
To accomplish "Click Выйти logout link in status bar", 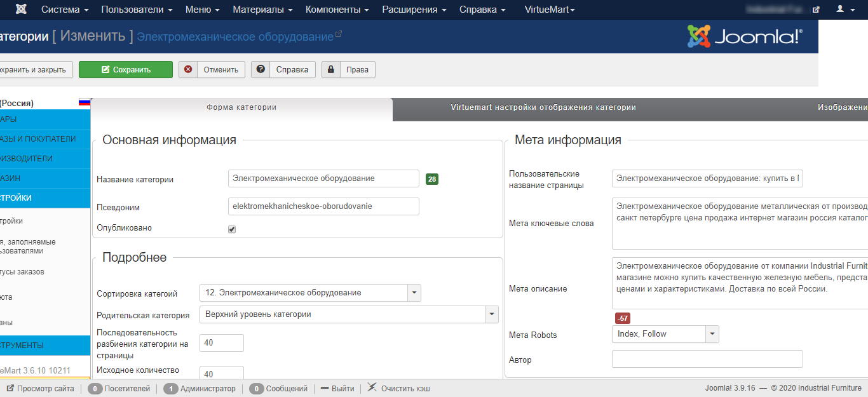I will click(x=337, y=388).
